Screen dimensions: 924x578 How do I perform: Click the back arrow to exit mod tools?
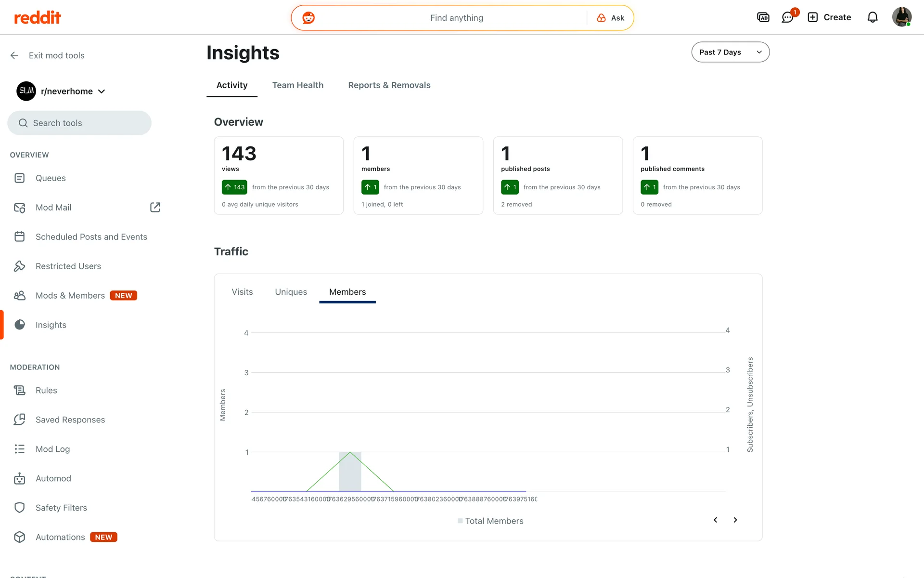click(14, 55)
